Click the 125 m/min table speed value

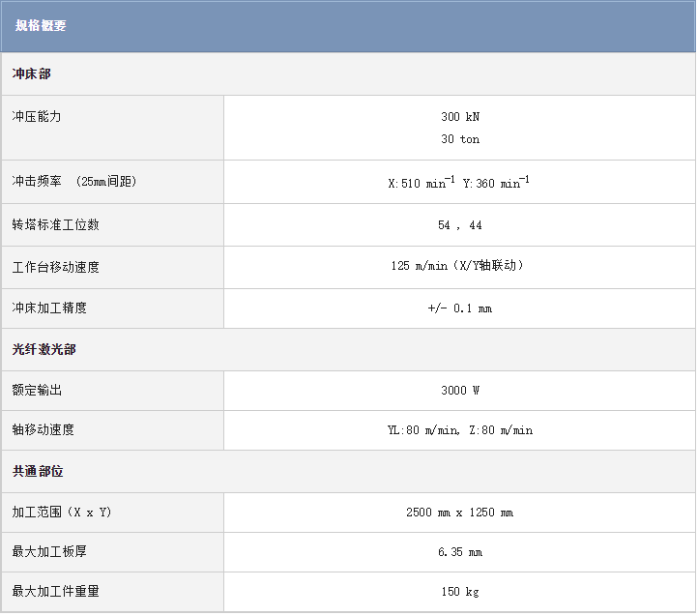(x=460, y=266)
